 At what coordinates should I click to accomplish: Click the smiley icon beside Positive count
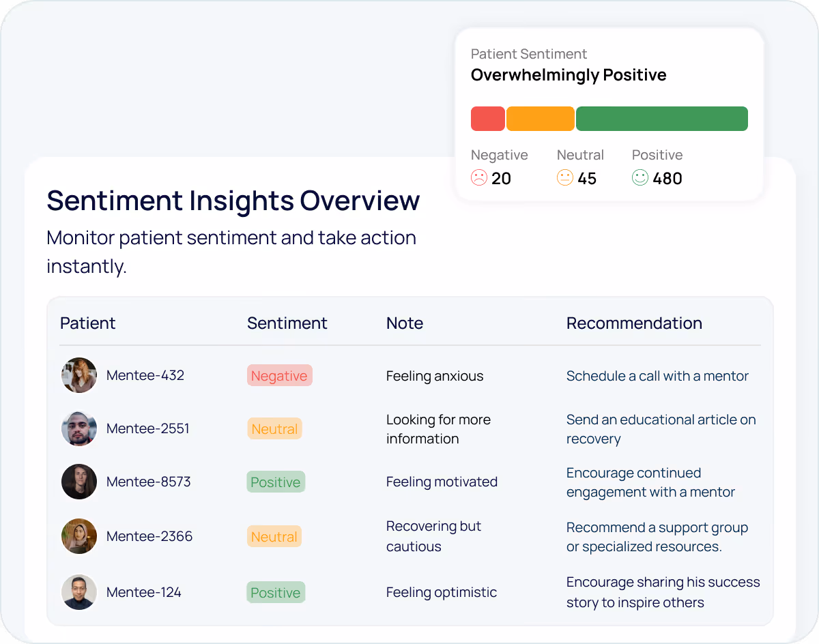(x=640, y=178)
